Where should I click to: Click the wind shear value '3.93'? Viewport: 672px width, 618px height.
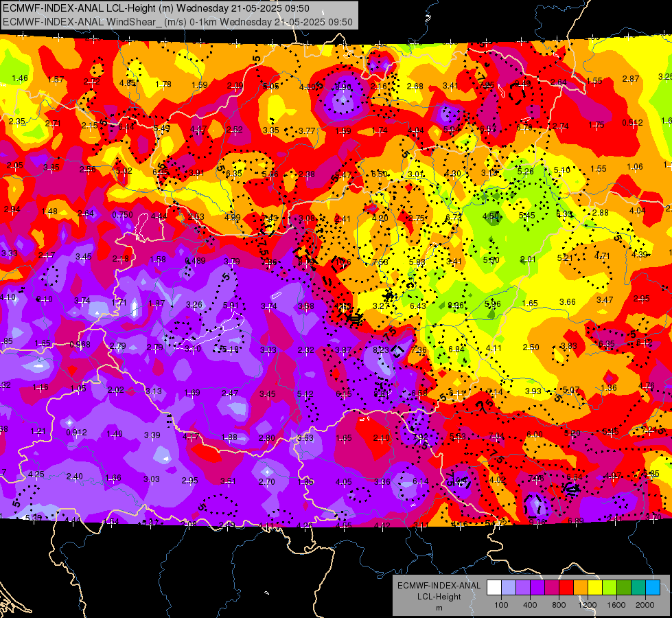pos(533,391)
